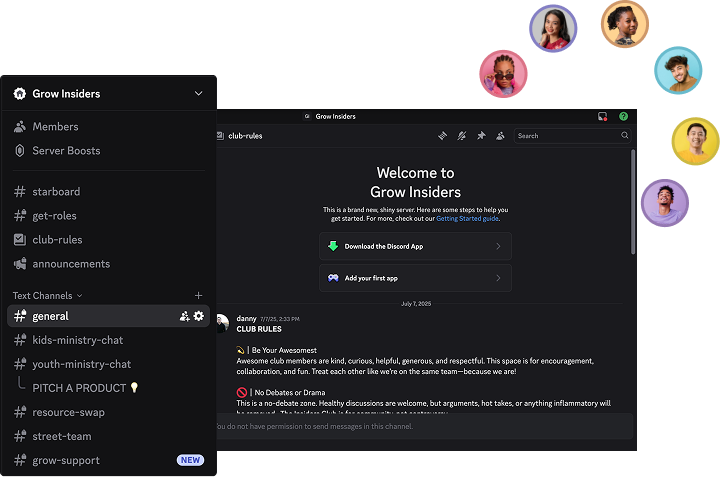
Task: Click the green download arrow icon
Action: point(333,246)
